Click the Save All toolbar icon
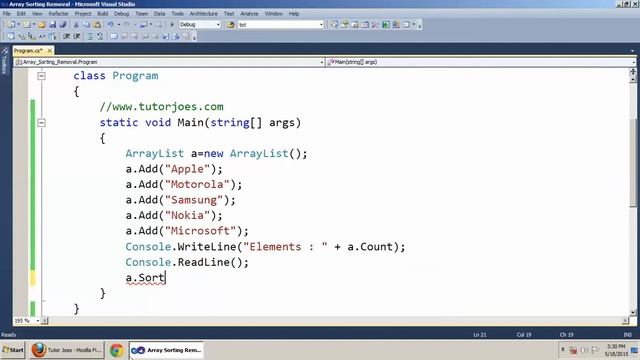This screenshot has width=640, height=360. pyautogui.click(x=62, y=25)
